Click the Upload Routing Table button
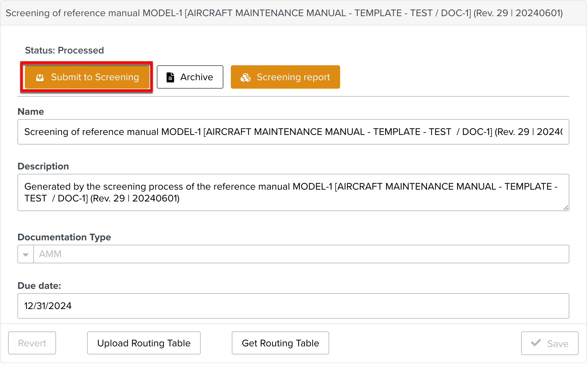 tap(144, 343)
